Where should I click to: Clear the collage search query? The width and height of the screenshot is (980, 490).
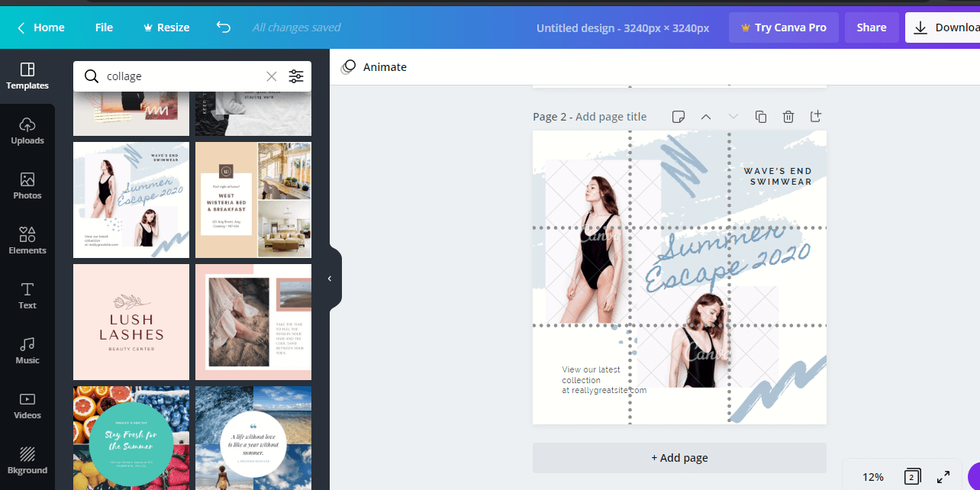(271, 76)
